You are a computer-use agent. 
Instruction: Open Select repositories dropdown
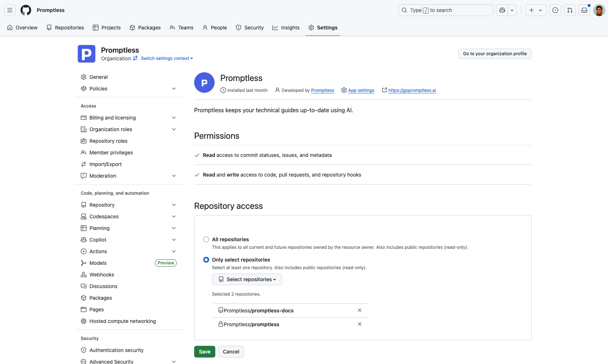tap(247, 279)
